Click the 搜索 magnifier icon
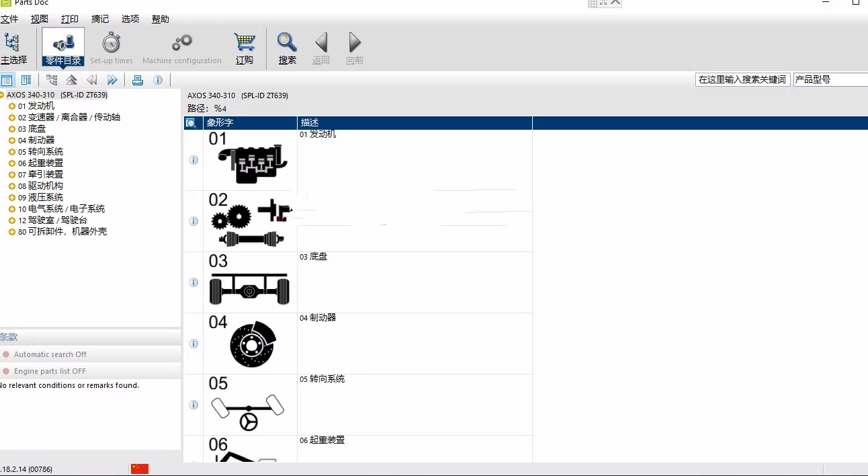Viewport: 868px width, 476px height. pyautogui.click(x=288, y=48)
